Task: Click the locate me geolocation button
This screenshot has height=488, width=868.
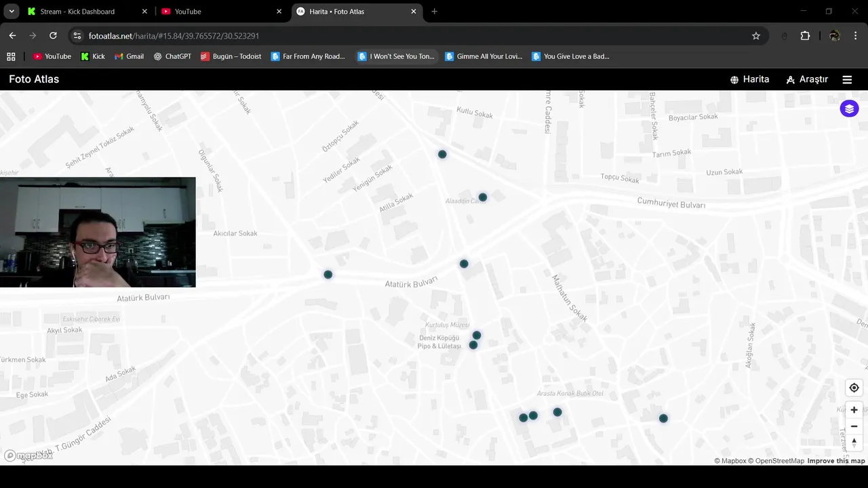Action: click(x=854, y=388)
